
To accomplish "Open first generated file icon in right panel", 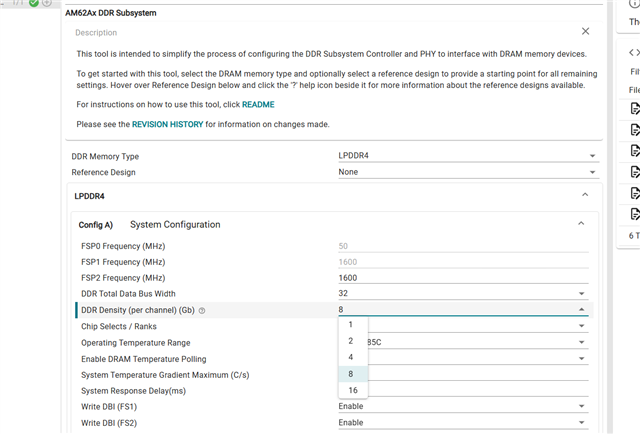I will (x=635, y=109).
